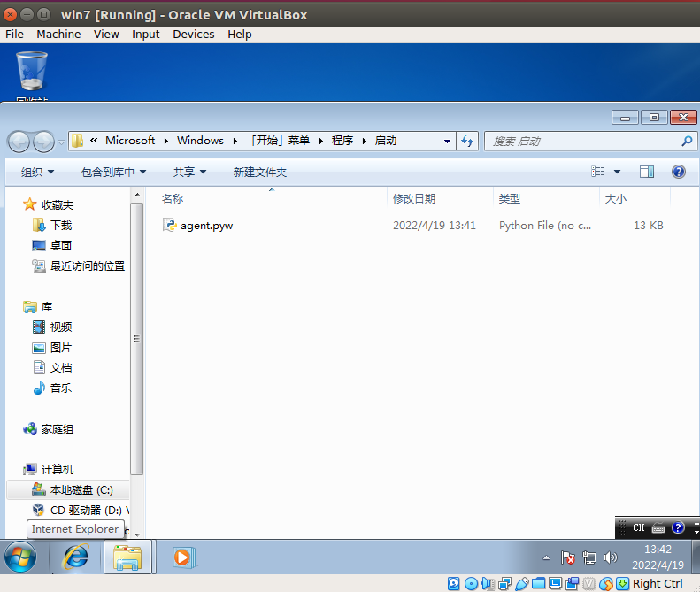Select 程序 in the breadcrumb path

pyautogui.click(x=342, y=141)
